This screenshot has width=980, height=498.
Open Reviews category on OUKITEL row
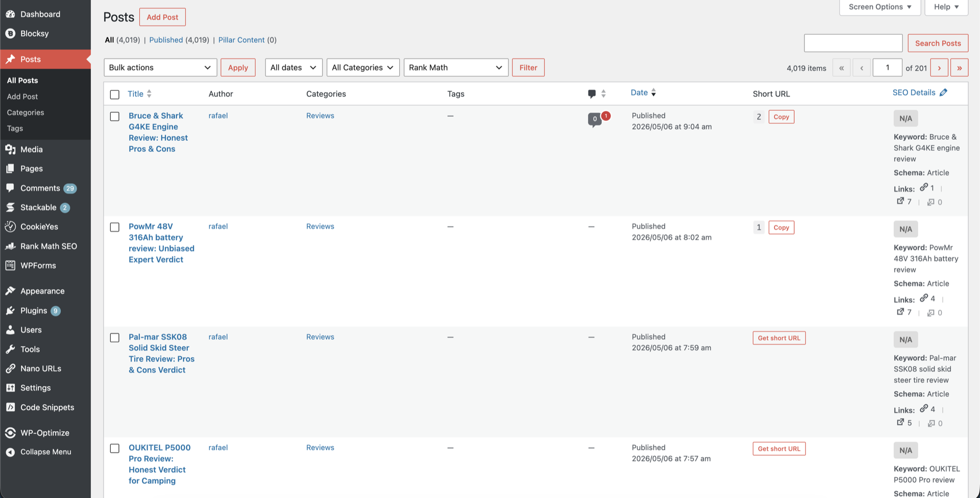pos(320,447)
